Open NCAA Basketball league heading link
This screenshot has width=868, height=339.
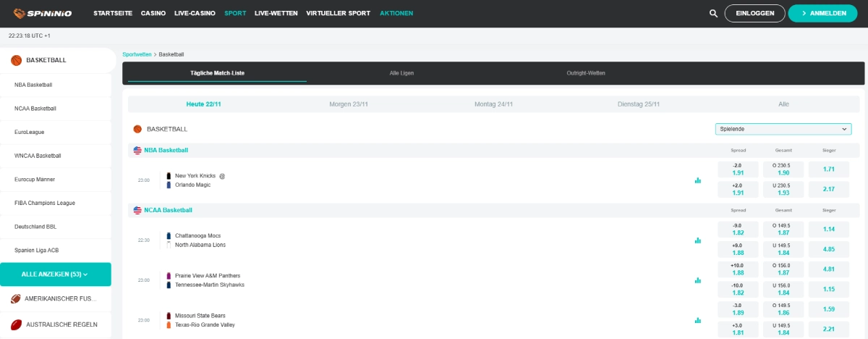[x=168, y=210]
